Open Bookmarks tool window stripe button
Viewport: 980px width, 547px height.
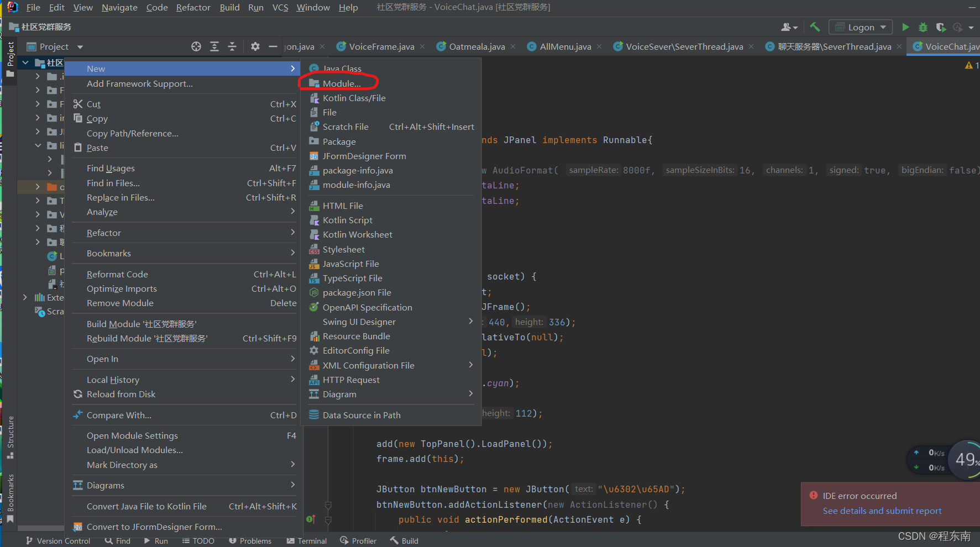(10, 498)
